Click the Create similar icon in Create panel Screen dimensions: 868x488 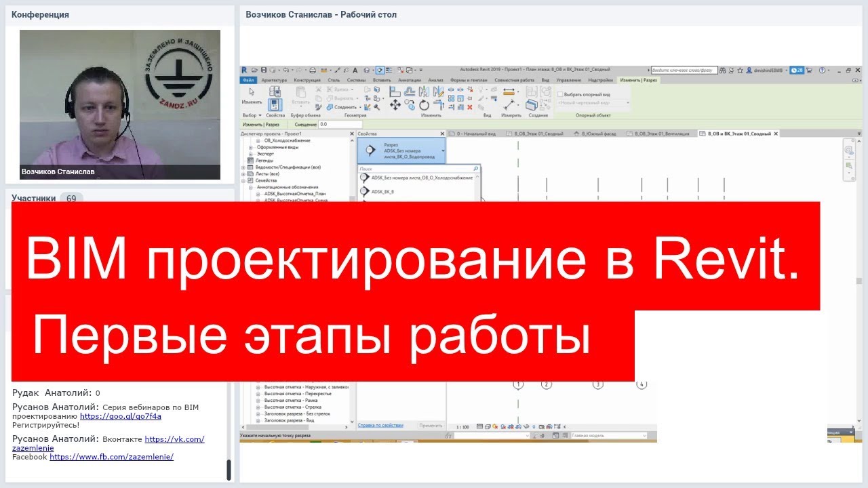tap(531, 104)
